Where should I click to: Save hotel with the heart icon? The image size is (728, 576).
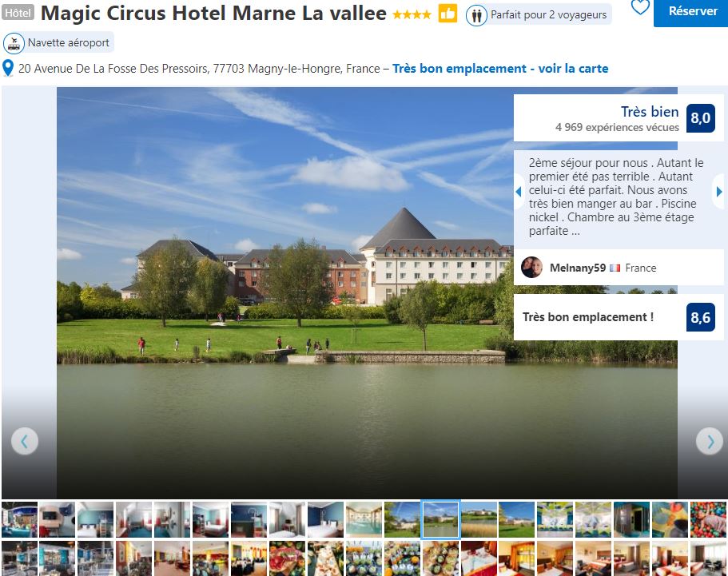pyautogui.click(x=640, y=6)
